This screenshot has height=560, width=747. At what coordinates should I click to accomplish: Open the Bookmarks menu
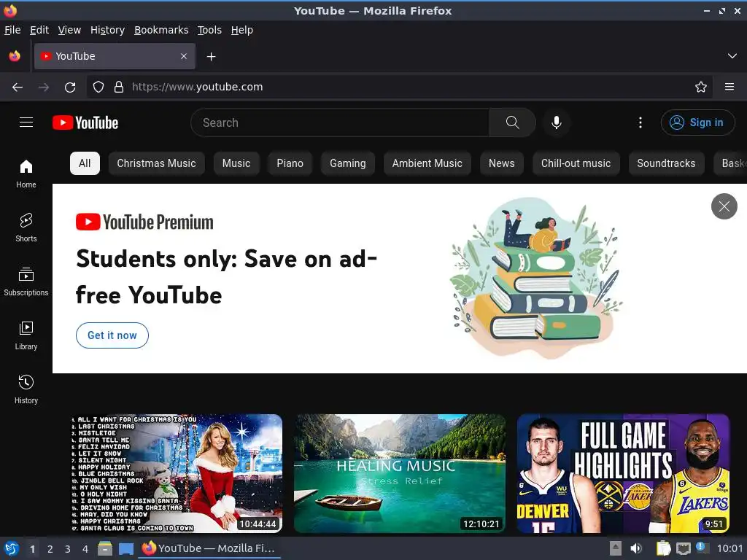[x=161, y=30]
